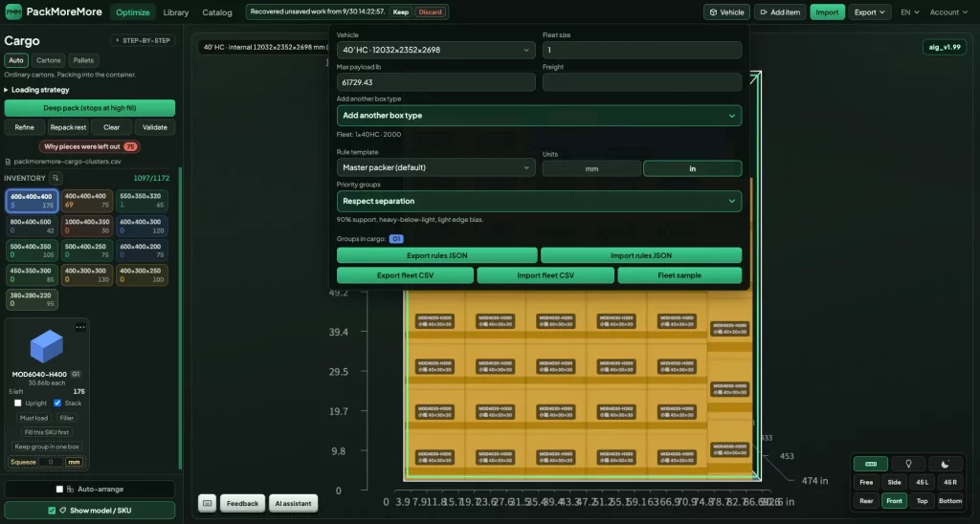Switch to the Top camera view
The height and width of the screenshot is (524, 980).
coord(922,501)
